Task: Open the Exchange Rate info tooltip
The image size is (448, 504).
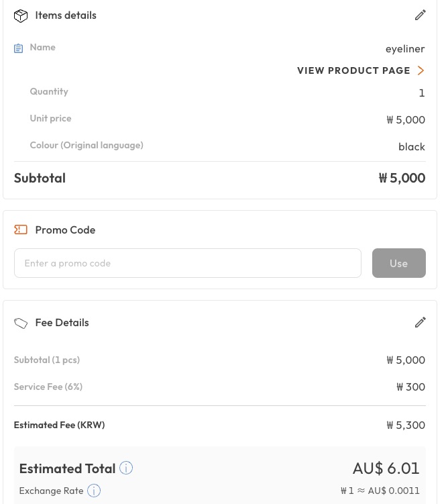Action: 94,491
